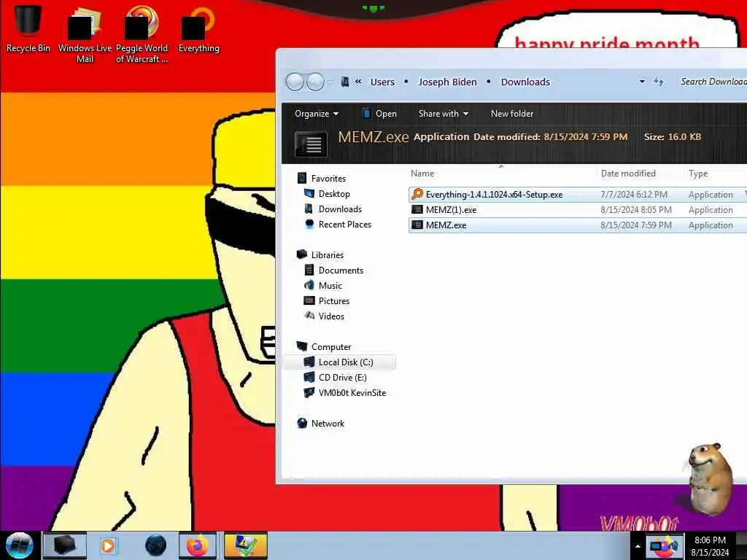Select the MEMZ(1).exe file icon
The width and height of the screenshot is (747, 560).
point(417,209)
